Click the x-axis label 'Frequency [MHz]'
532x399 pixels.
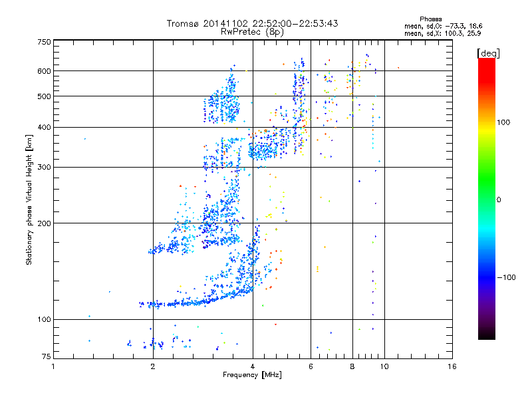coord(252,375)
